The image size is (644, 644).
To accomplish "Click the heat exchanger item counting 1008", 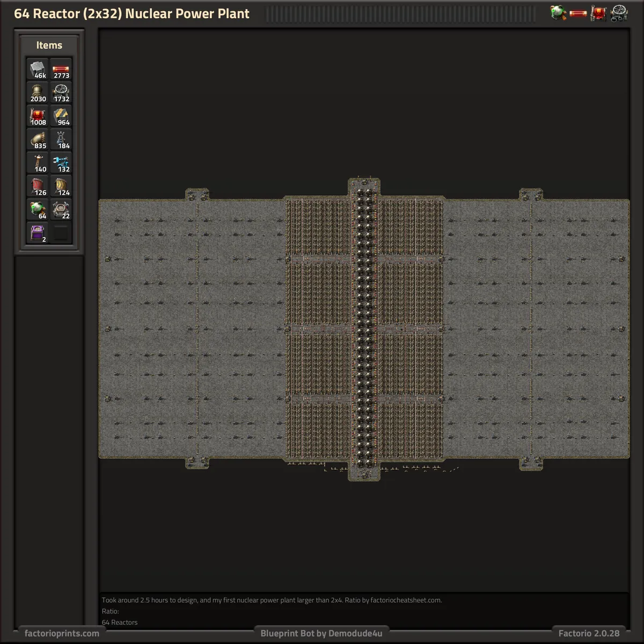I will click(38, 116).
